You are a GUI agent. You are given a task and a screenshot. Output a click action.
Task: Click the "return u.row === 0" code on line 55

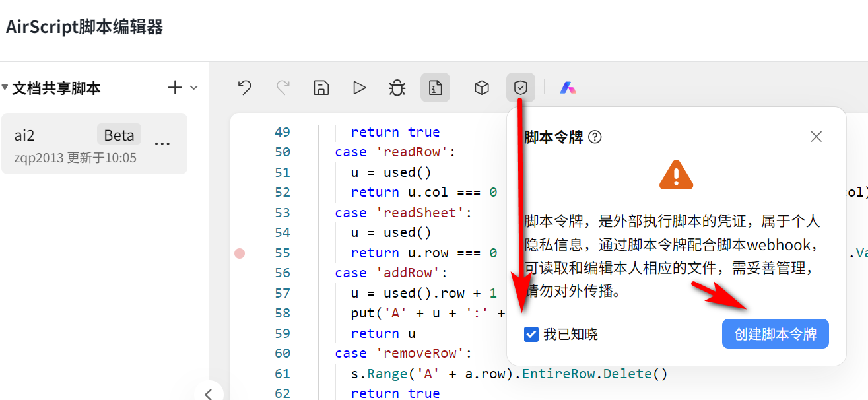coord(424,253)
